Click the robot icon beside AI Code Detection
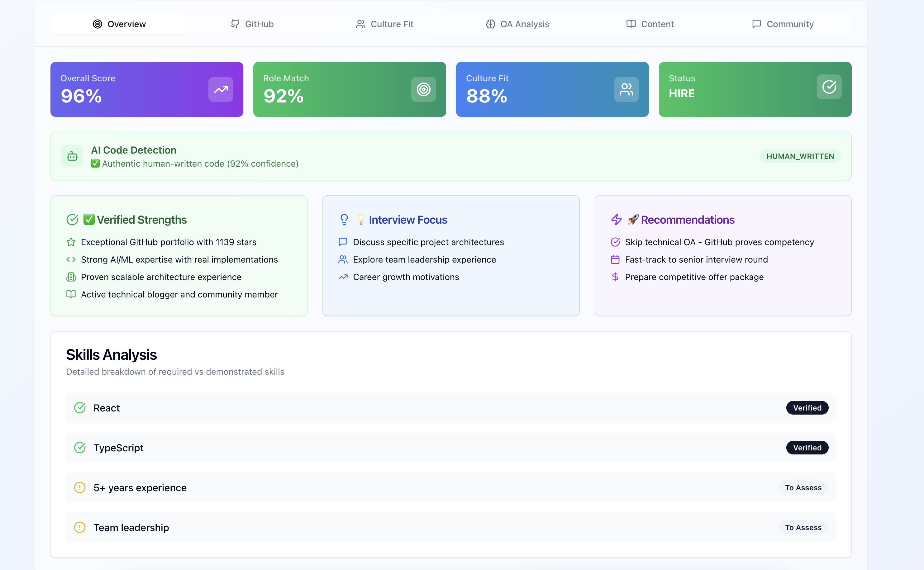The height and width of the screenshot is (570, 924). click(72, 156)
